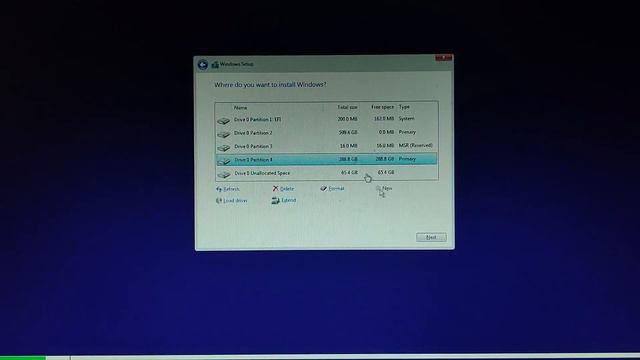
Task: Click Primary type of Drive 0 Partition 2
Action: (407, 132)
